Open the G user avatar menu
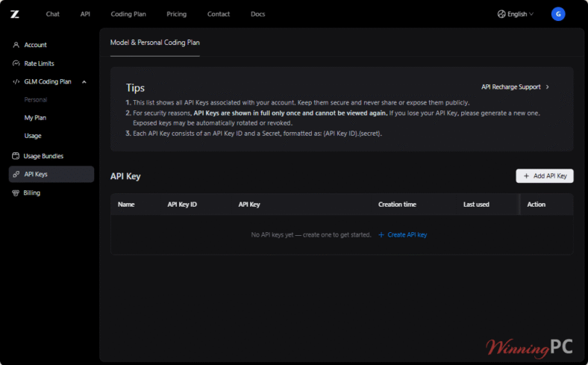This screenshot has height=365, width=588. click(558, 14)
